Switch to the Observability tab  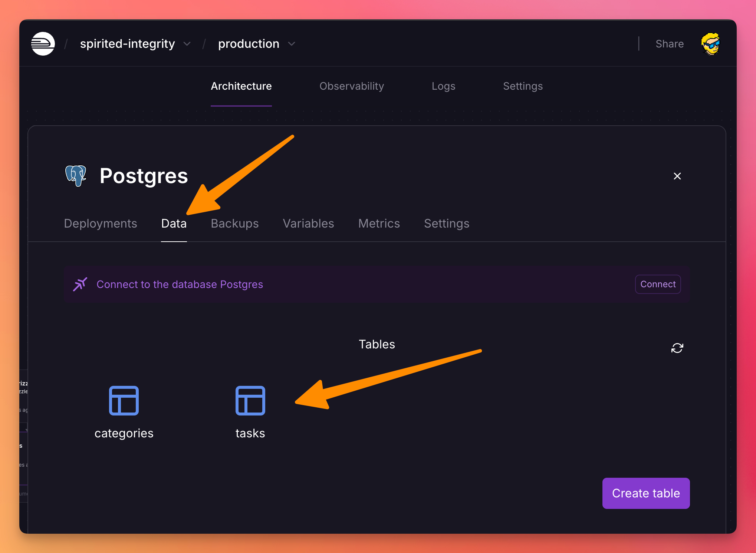pyautogui.click(x=352, y=86)
